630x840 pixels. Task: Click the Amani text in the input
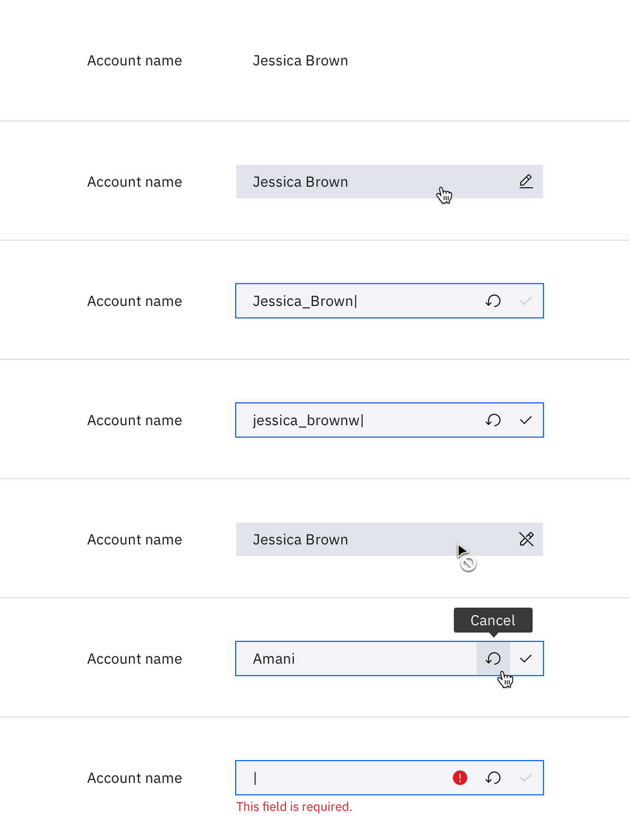[274, 659]
